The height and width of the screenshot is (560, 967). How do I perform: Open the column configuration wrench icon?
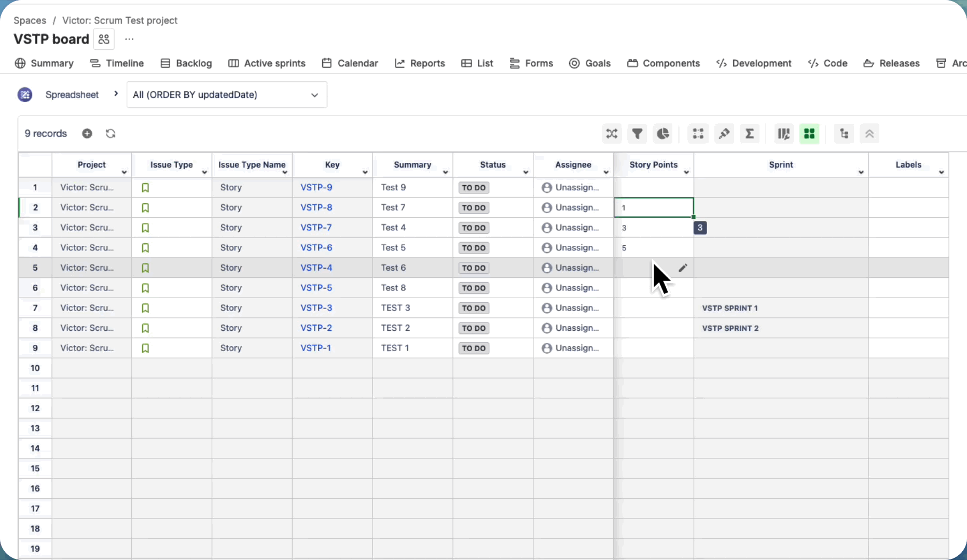783,134
